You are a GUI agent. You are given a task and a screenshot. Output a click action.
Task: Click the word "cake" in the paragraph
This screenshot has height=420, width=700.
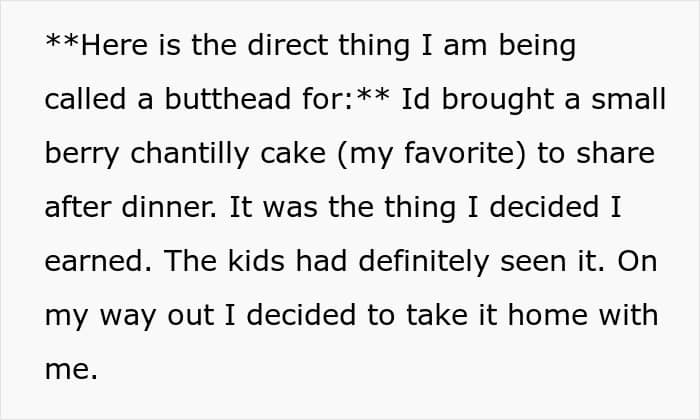tap(293, 153)
